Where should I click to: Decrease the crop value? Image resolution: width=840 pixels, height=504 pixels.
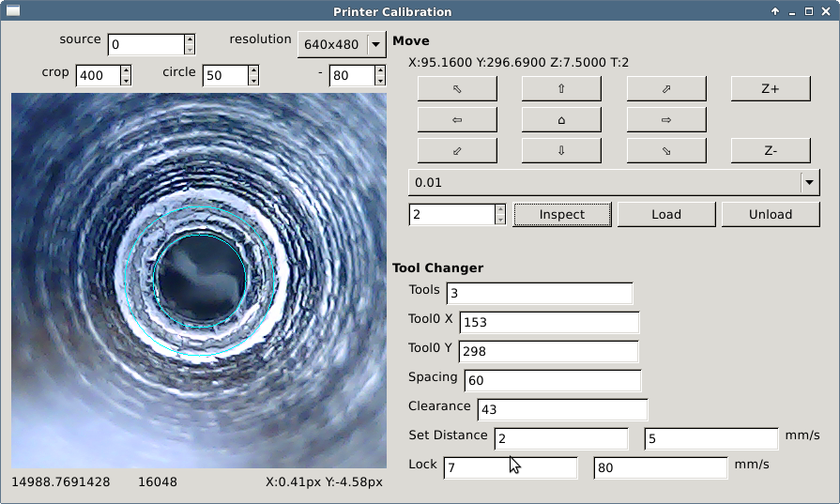[x=126, y=81]
